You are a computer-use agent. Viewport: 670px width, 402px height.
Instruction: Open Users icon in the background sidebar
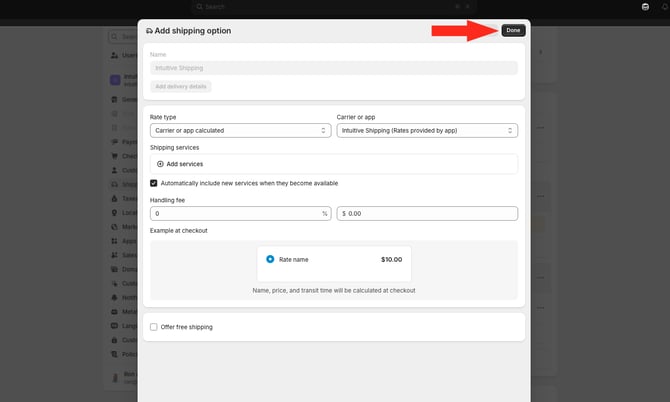pyautogui.click(x=115, y=55)
